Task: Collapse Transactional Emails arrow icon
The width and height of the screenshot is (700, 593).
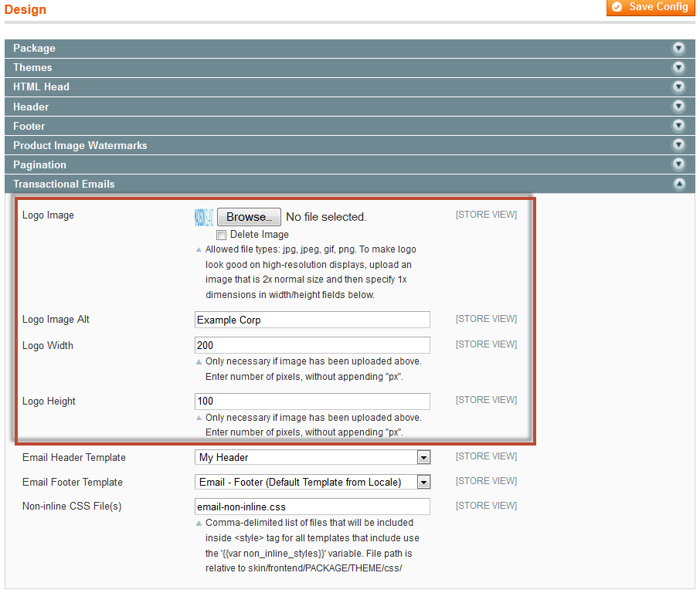Action: (x=678, y=184)
